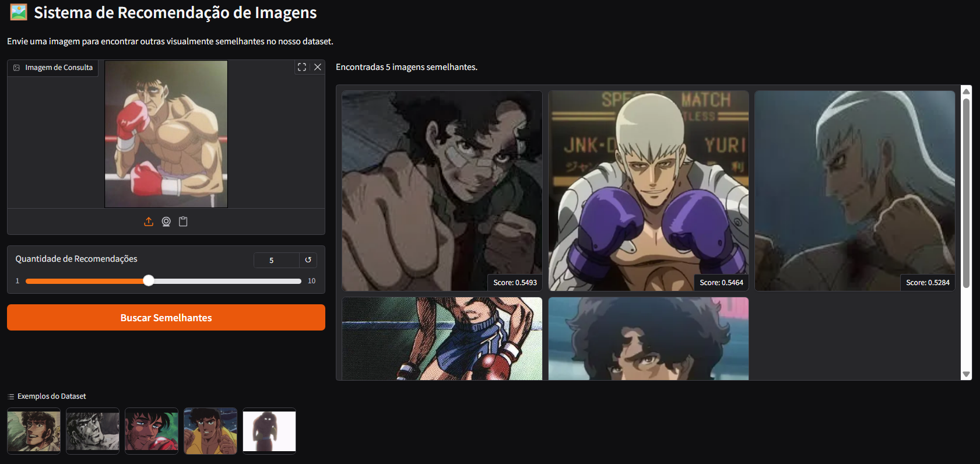
Task: Click the Quantidade de Recomendações slider track
Action: coord(163,281)
